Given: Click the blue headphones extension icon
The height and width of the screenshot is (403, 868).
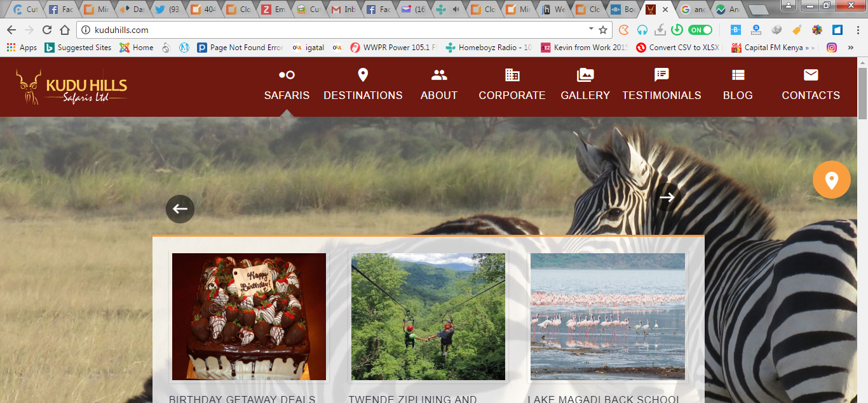Looking at the screenshot, I should pyautogui.click(x=642, y=30).
